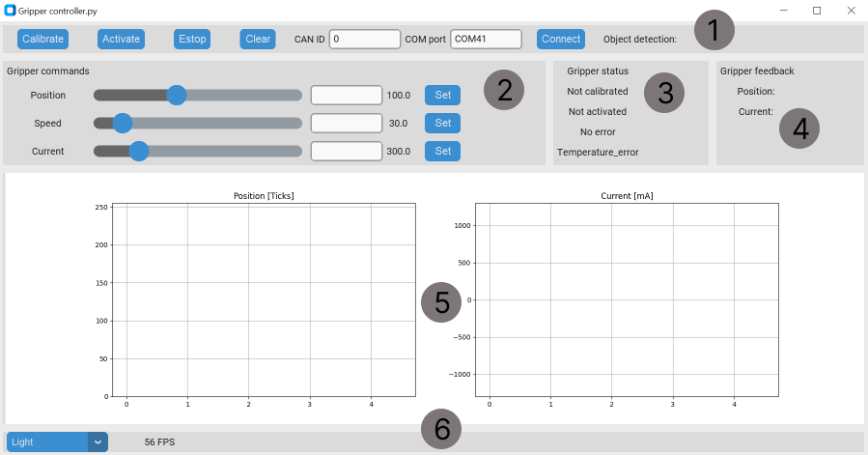
Task: Focus the Current value entry box
Action: coord(347,151)
